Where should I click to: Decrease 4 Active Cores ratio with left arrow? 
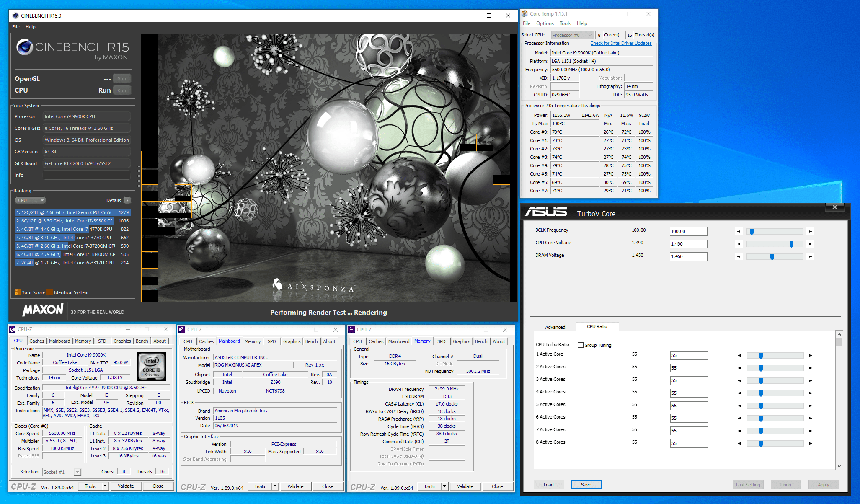pos(739,393)
